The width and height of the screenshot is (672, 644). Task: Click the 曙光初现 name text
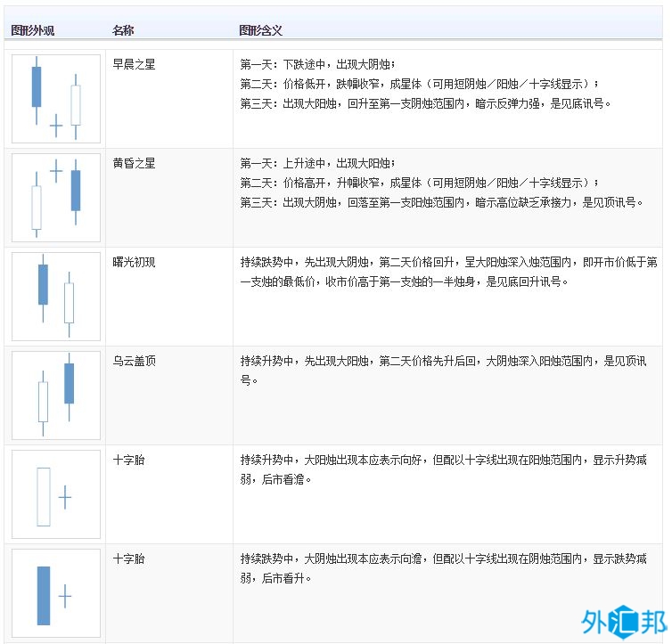click(x=134, y=263)
